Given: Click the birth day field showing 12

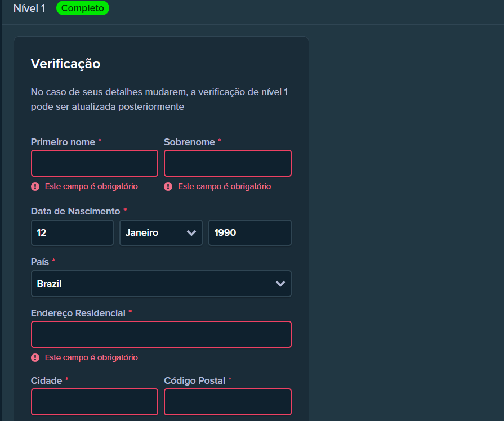Looking at the screenshot, I should (x=72, y=232).
